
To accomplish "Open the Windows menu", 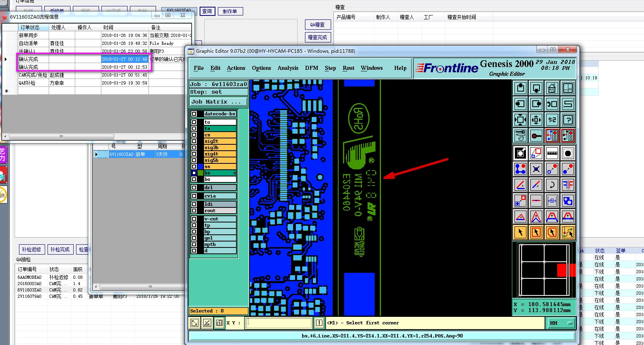I will (x=372, y=68).
